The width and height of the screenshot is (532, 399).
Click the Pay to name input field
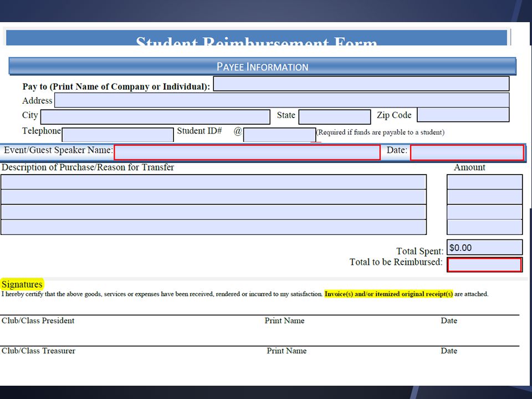[361, 84]
